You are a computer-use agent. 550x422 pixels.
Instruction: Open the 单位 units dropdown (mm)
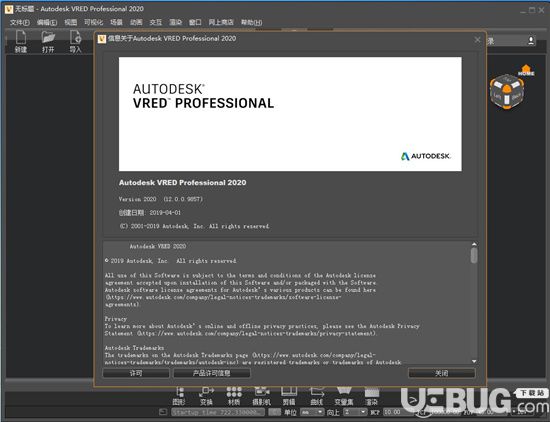(x=312, y=412)
